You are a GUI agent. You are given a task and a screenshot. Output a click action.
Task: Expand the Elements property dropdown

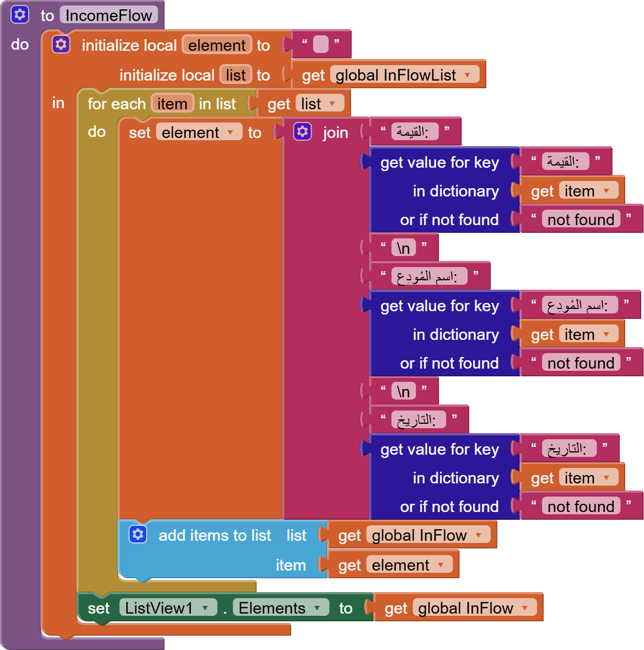pyautogui.click(x=318, y=608)
